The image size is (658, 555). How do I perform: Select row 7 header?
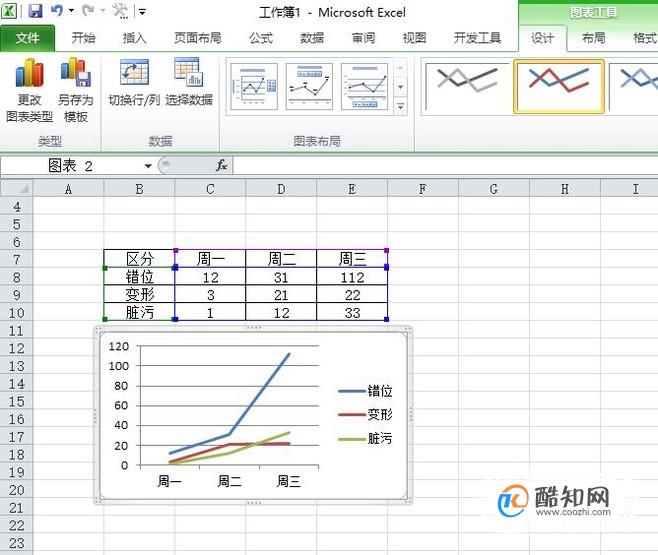[16, 260]
